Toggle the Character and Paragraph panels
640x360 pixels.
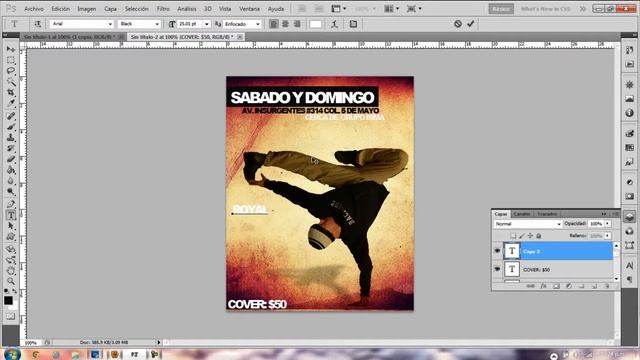click(x=353, y=24)
